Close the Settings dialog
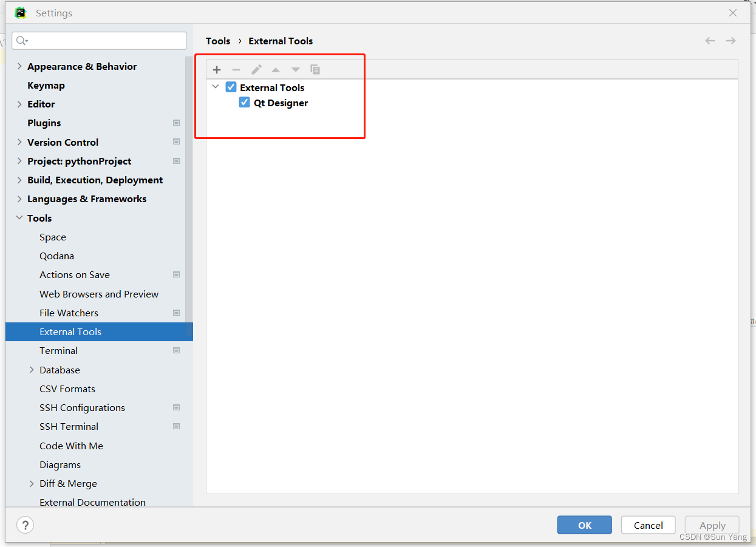This screenshot has width=756, height=547. pos(733,13)
